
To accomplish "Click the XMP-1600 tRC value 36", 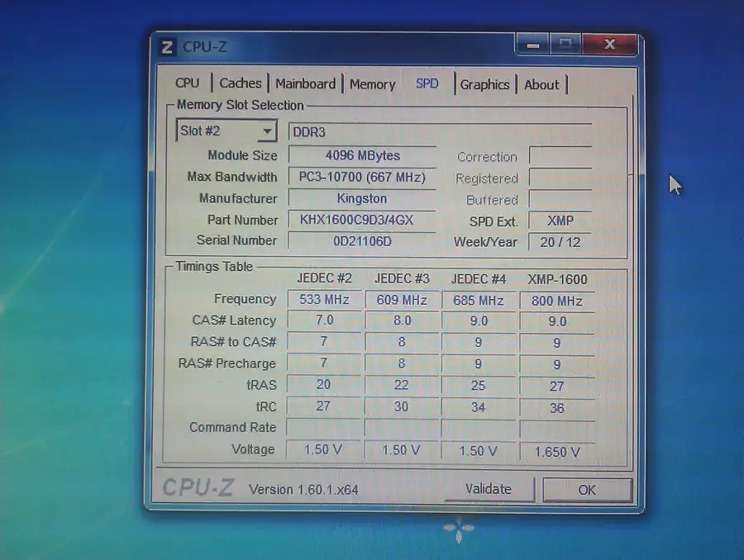I will [557, 408].
